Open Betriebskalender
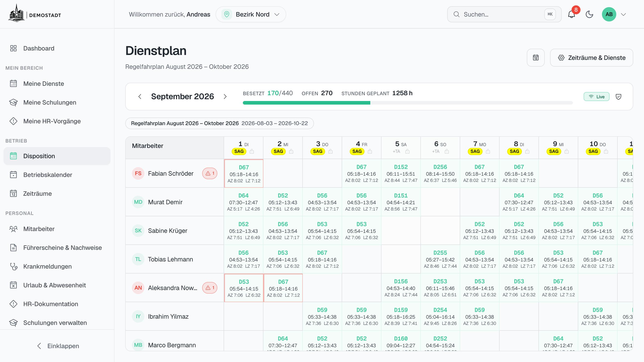Viewport: 644px width, 362px height. 57,175
